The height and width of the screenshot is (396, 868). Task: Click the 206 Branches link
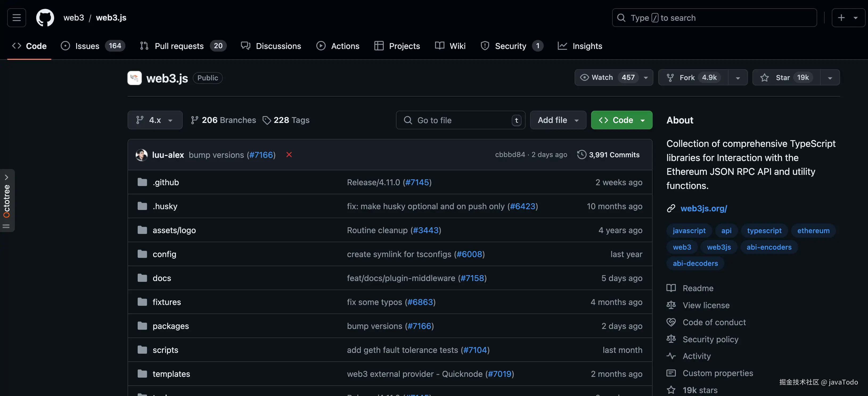[x=223, y=120]
